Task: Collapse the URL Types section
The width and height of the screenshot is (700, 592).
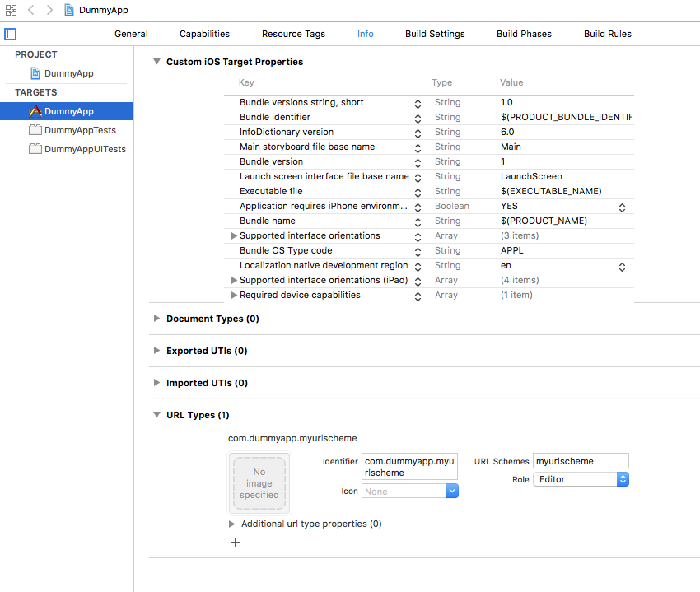Action: [156, 415]
